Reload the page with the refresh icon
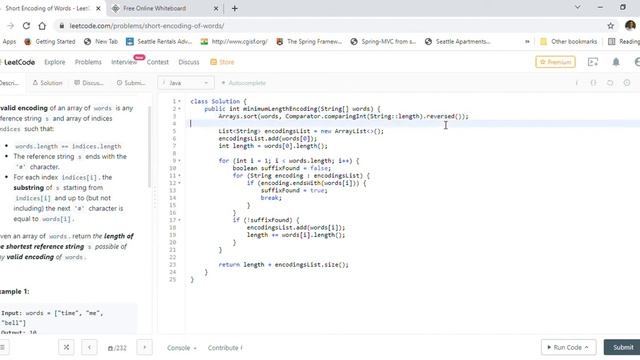This screenshot has width=640, height=360. pos(26,26)
